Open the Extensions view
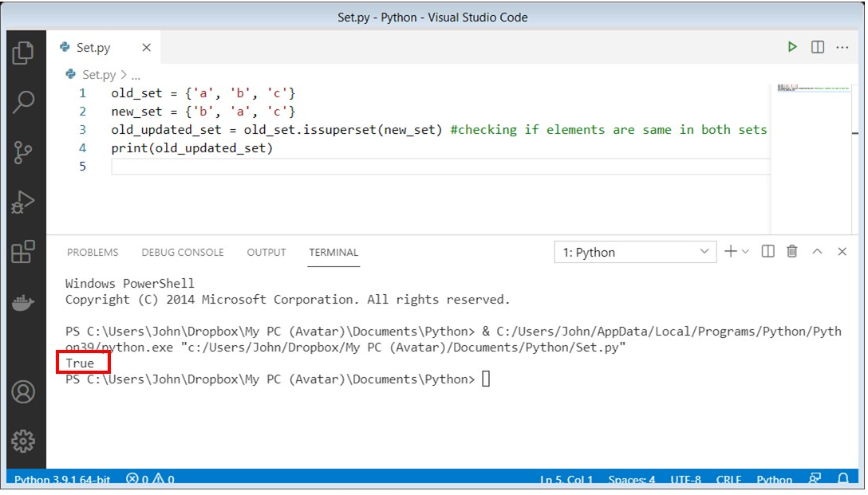Screen dimensions: 868x495 [23, 250]
